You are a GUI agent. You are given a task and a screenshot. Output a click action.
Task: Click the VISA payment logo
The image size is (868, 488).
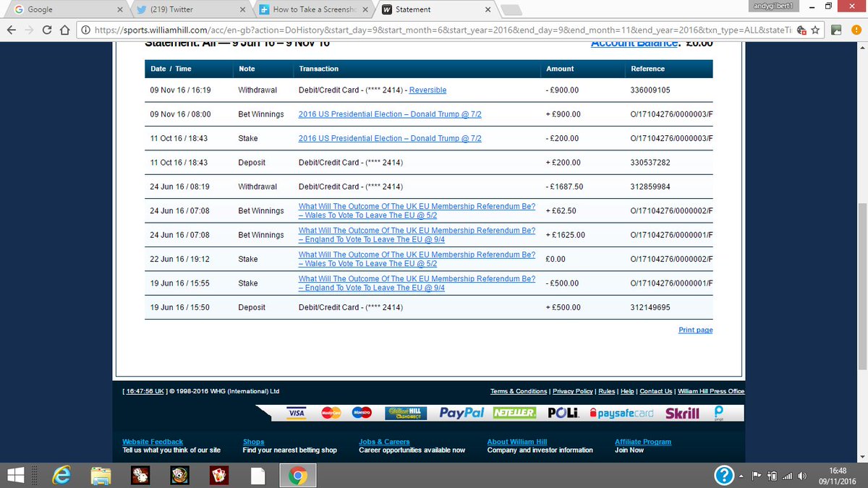(x=296, y=413)
